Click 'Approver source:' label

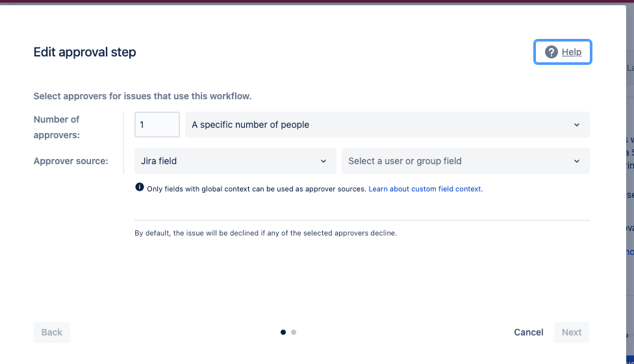pos(71,161)
